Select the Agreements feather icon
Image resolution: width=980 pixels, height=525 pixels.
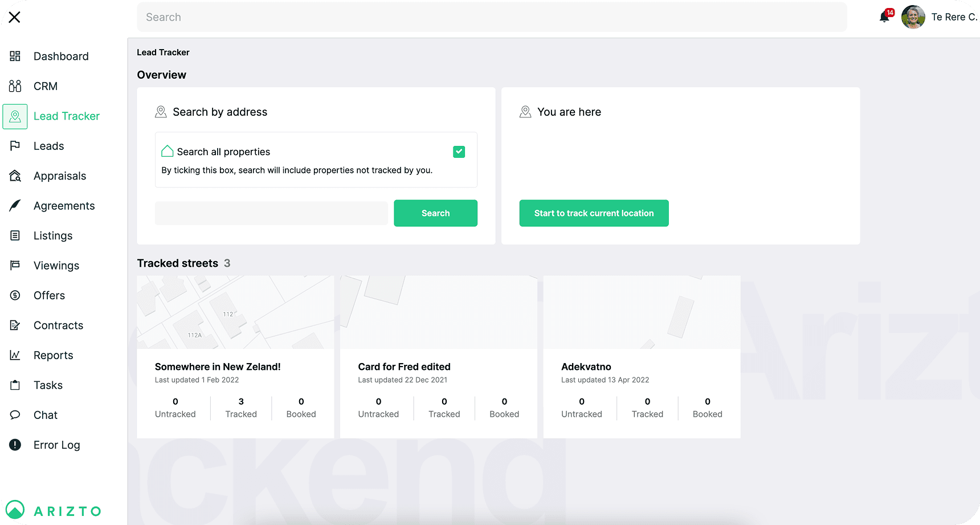pos(15,206)
